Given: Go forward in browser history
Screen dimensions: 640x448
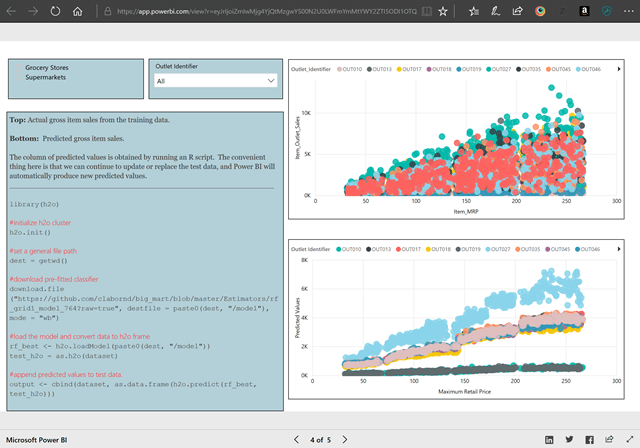Looking at the screenshot, I should coord(33,11).
